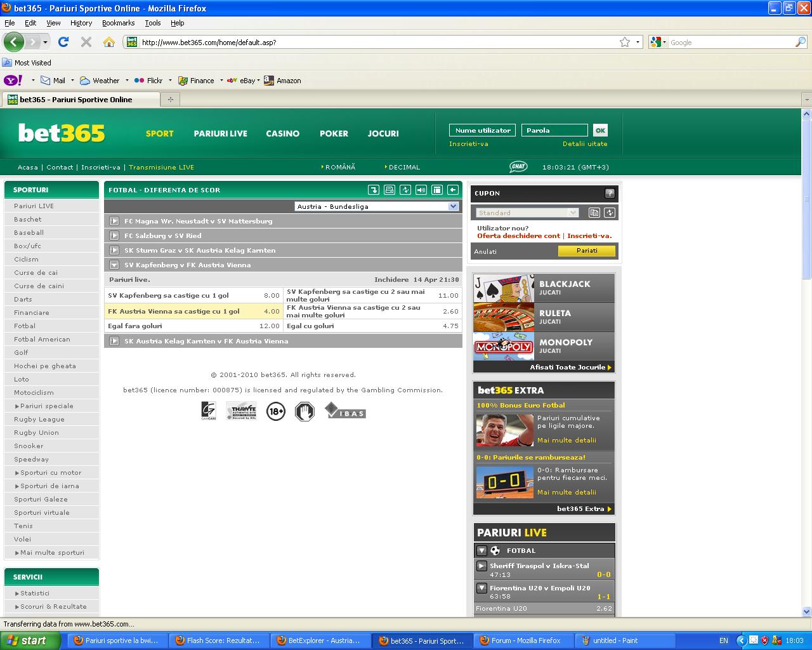Select Snooker in sports sidebar
Screen dimensions: 812x650
pyautogui.click(x=51, y=446)
